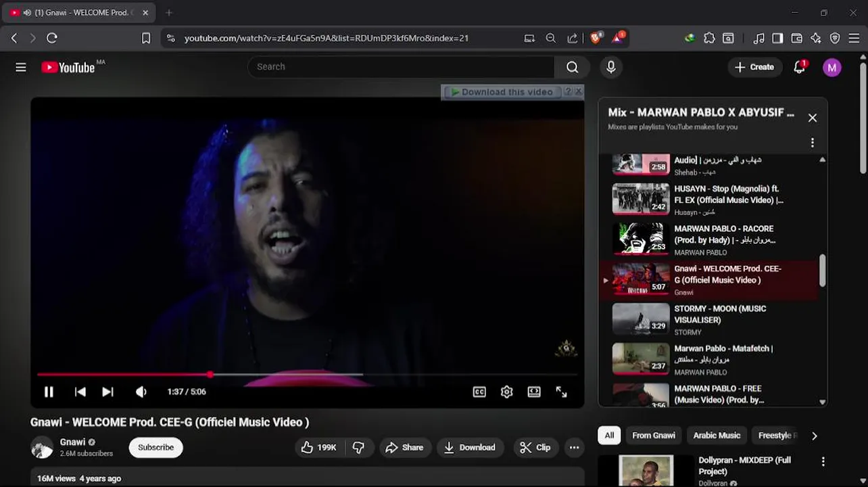Click the search magnifier button
The height and width of the screenshot is (487, 868).
572,67
